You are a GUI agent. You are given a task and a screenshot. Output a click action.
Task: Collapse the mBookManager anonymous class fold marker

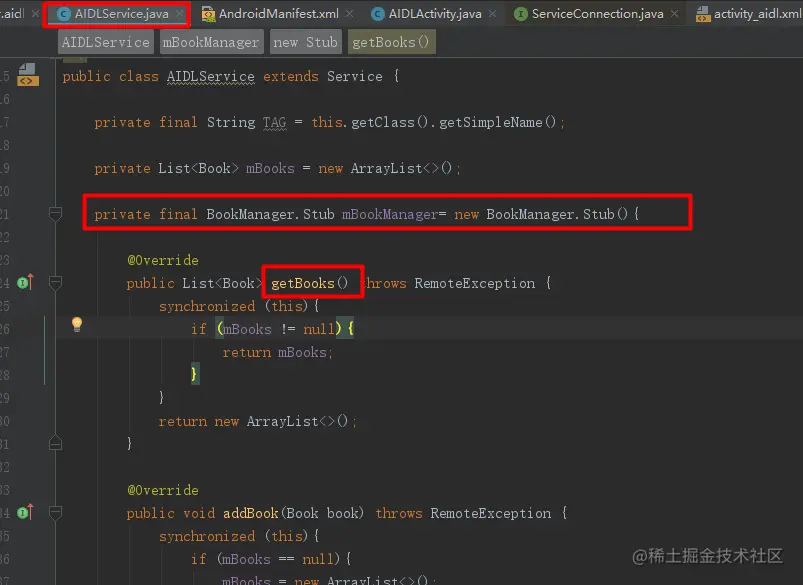click(55, 214)
